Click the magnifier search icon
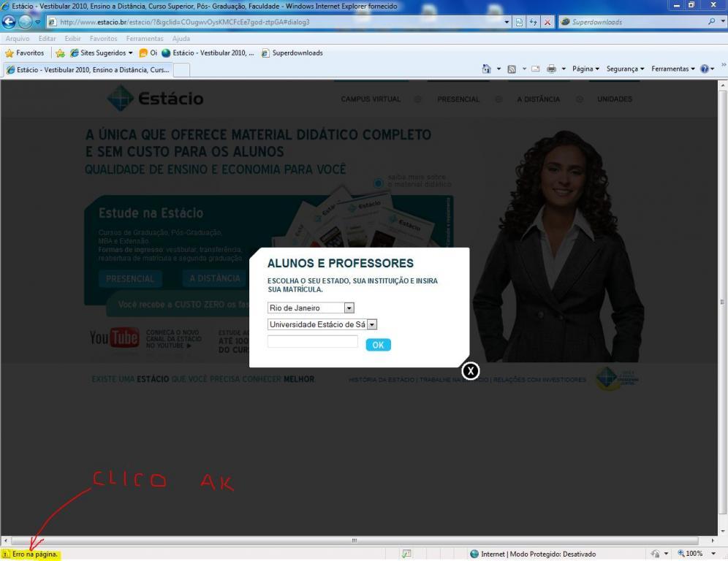728x561 pixels. point(711,21)
